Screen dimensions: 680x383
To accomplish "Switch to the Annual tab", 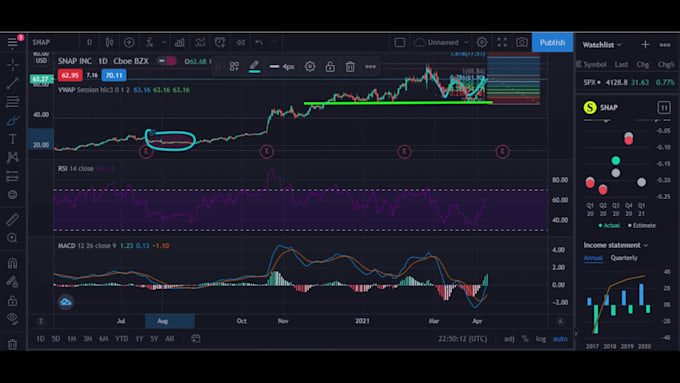I will [x=593, y=258].
